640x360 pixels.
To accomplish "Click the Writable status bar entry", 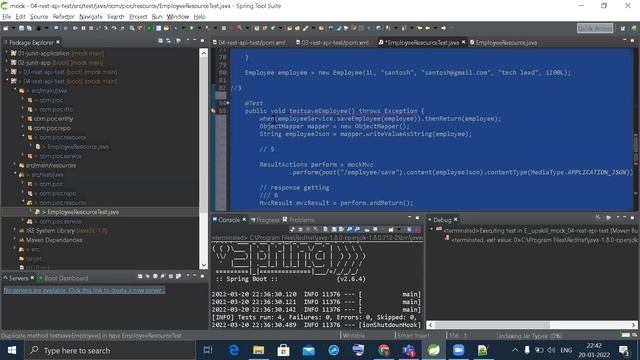I will 353,336.
